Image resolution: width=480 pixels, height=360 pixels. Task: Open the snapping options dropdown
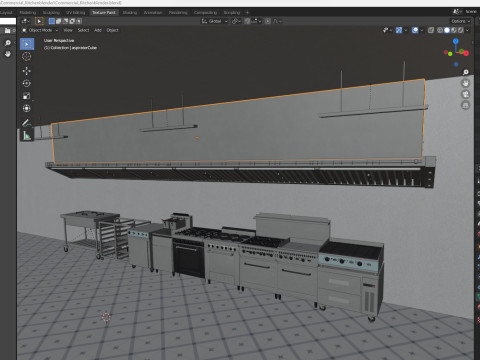coord(257,21)
